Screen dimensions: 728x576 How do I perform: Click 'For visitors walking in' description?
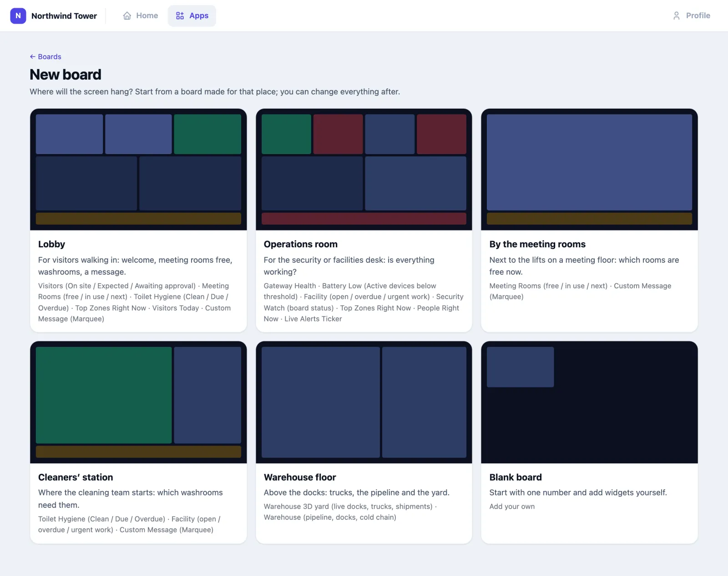135,266
